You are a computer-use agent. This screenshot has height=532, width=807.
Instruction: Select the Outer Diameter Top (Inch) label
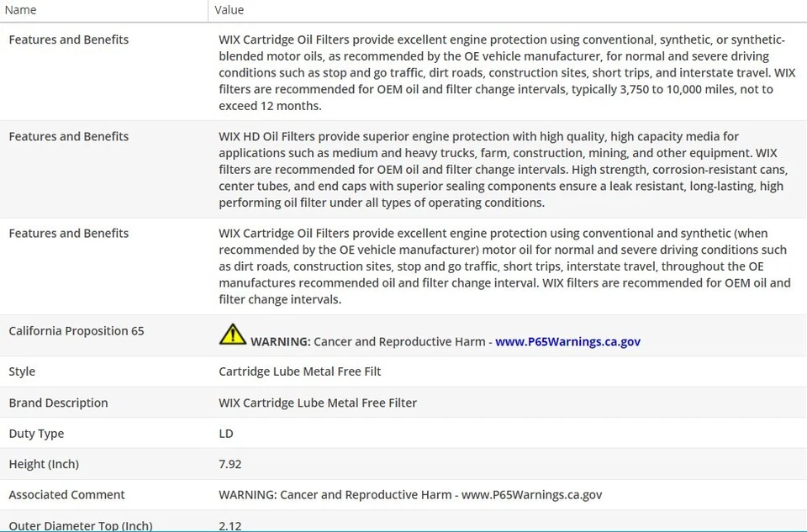[81, 526]
